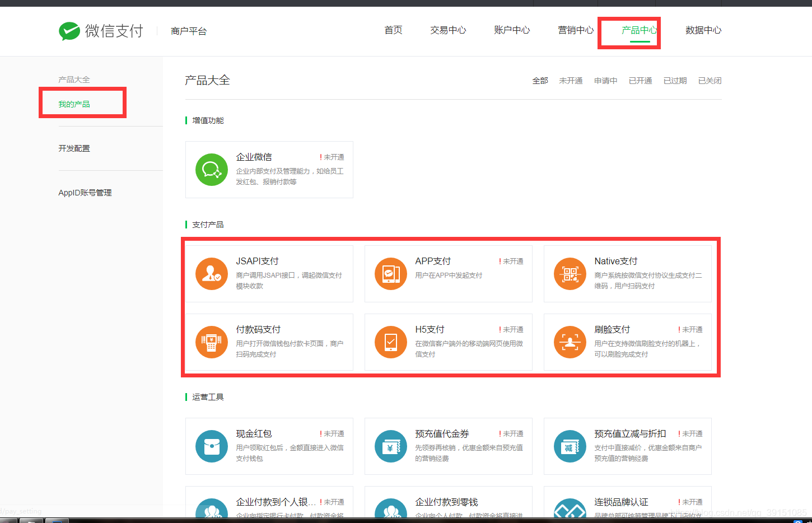
Task: Filter products by 全部
Action: point(540,81)
